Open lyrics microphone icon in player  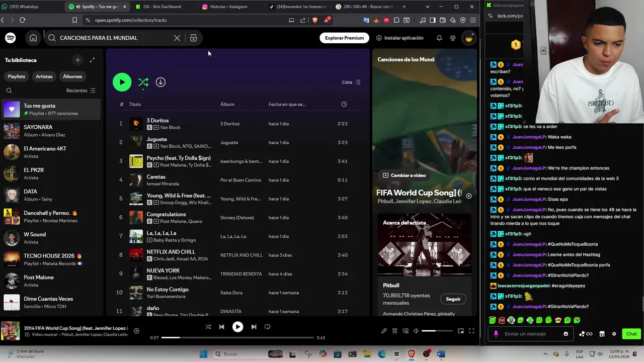click(384, 331)
